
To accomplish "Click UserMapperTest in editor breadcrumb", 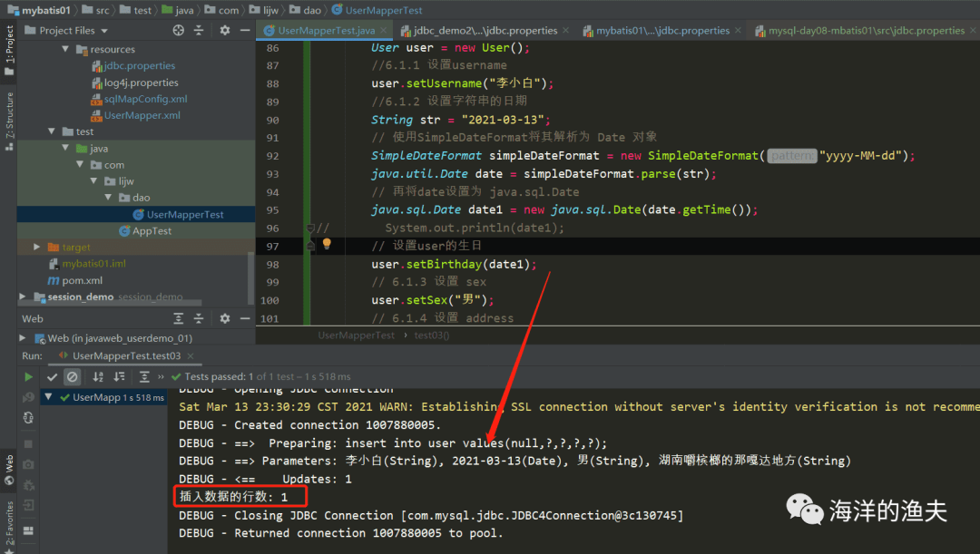I will point(357,335).
